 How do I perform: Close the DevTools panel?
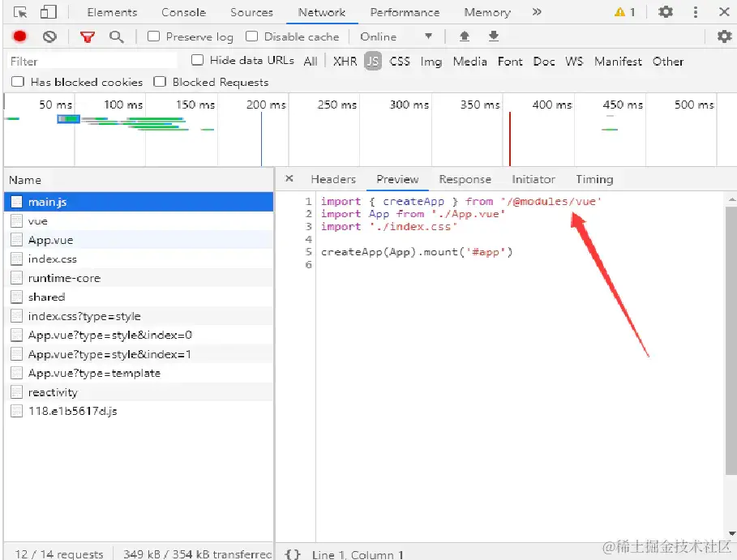click(x=724, y=11)
